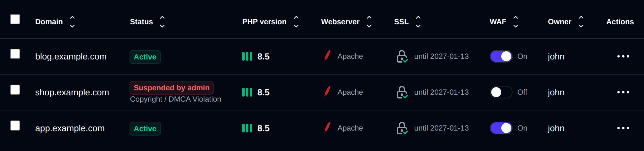This screenshot has height=151, width=644.
Task: Select the blog.example.com row checkbox
Action: coord(15,54)
